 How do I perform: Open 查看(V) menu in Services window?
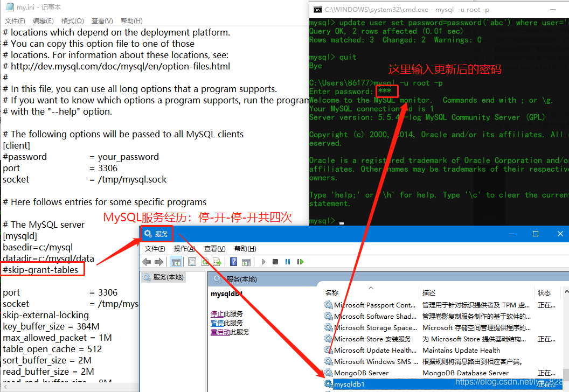click(214, 249)
